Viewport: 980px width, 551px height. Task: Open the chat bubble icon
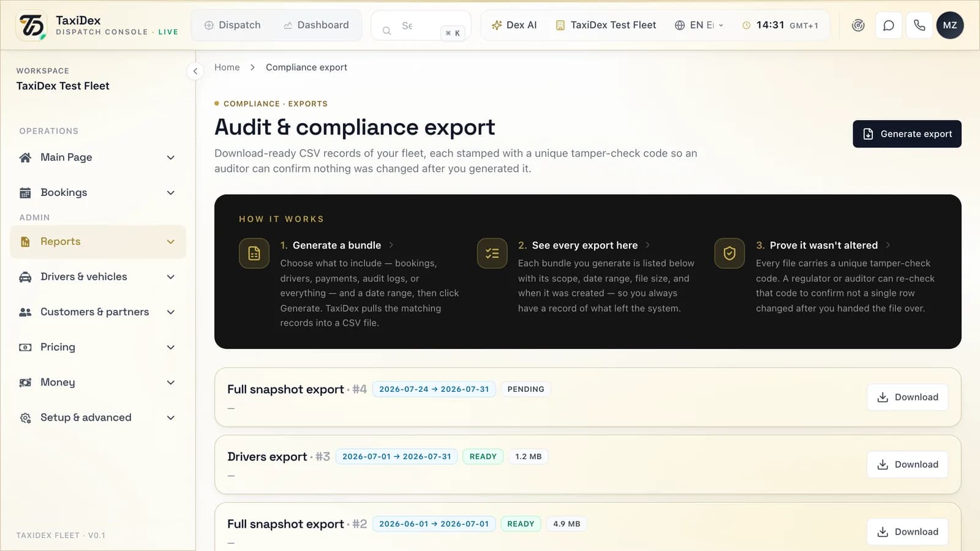[889, 25]
